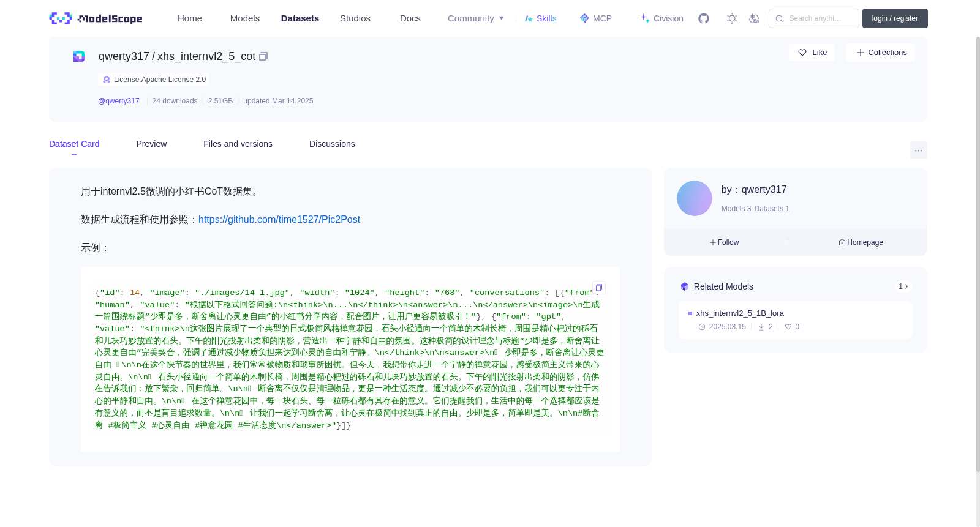Click the Skills sparkle icon
Viewport: 980px width, 527px height.
pos(529,18)
